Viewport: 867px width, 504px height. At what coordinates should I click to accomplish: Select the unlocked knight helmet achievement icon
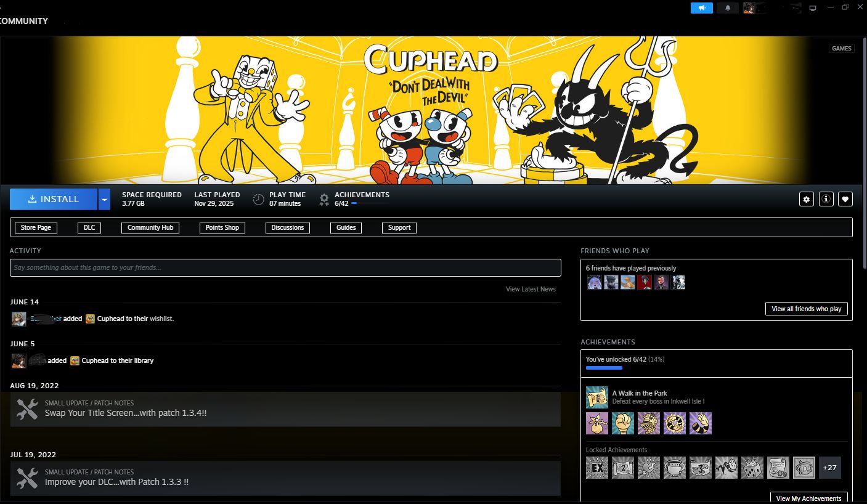[x=649, y=423]
